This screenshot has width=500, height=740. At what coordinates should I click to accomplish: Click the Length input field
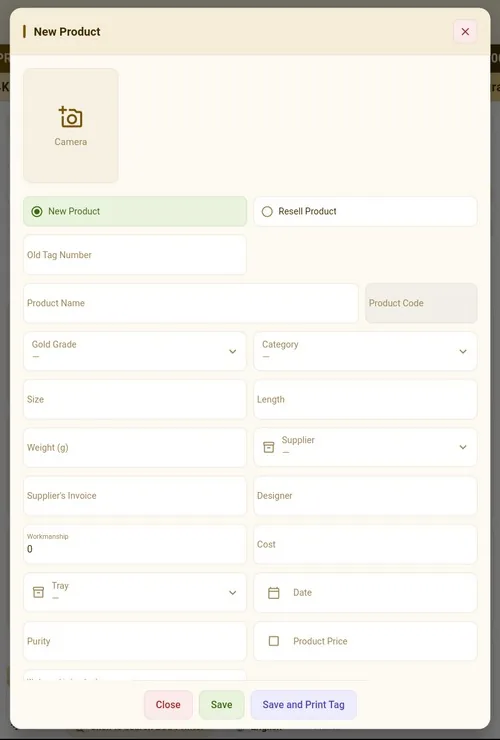click(x=365, y=399)
